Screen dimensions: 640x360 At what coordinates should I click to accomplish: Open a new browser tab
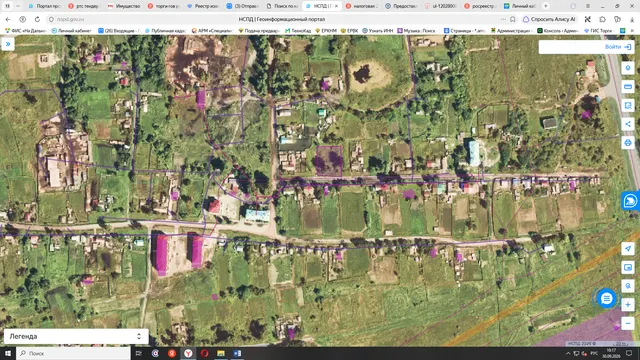545,6
